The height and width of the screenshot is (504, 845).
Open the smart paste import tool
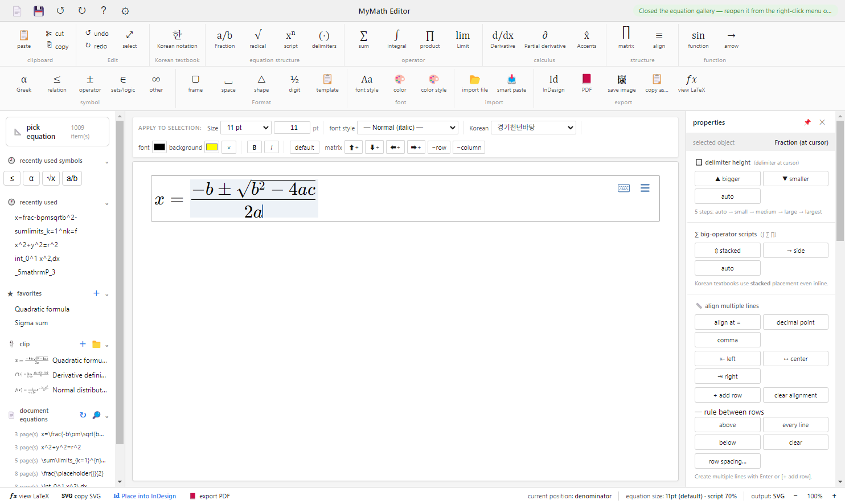click(x=511, y=83)
